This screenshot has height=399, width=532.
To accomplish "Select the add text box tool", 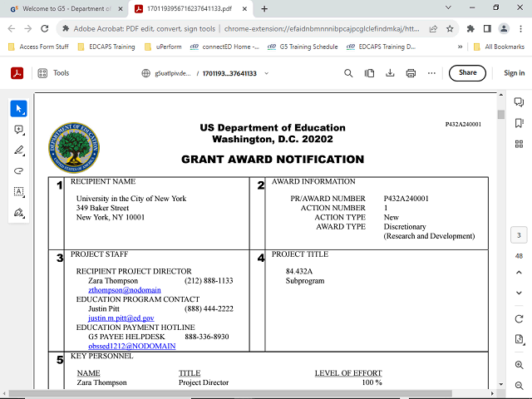I will 18,192.
